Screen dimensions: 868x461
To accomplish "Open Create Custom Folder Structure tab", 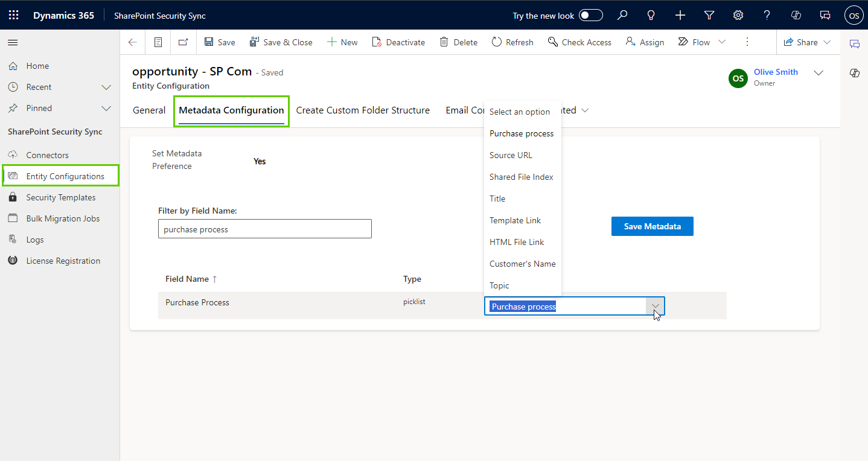I will point(363,110).
